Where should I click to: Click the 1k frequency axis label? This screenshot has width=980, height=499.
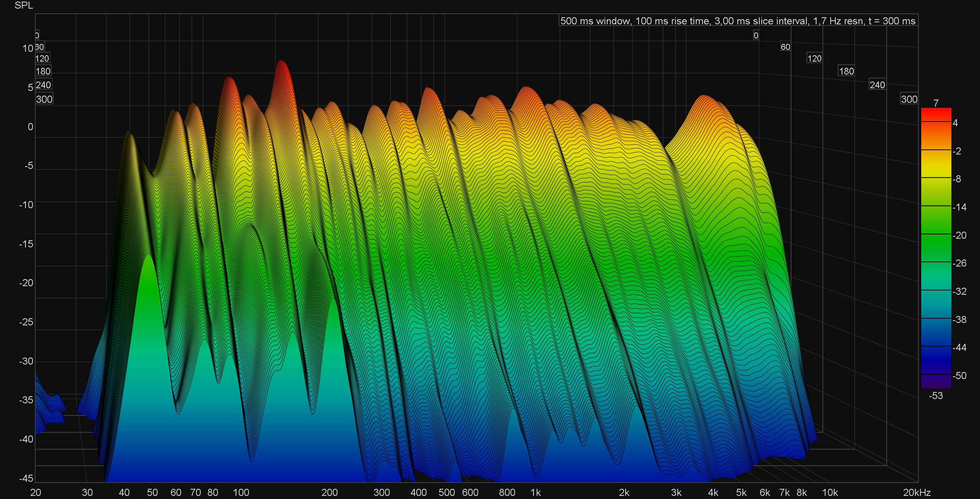[x=535, y=492]
